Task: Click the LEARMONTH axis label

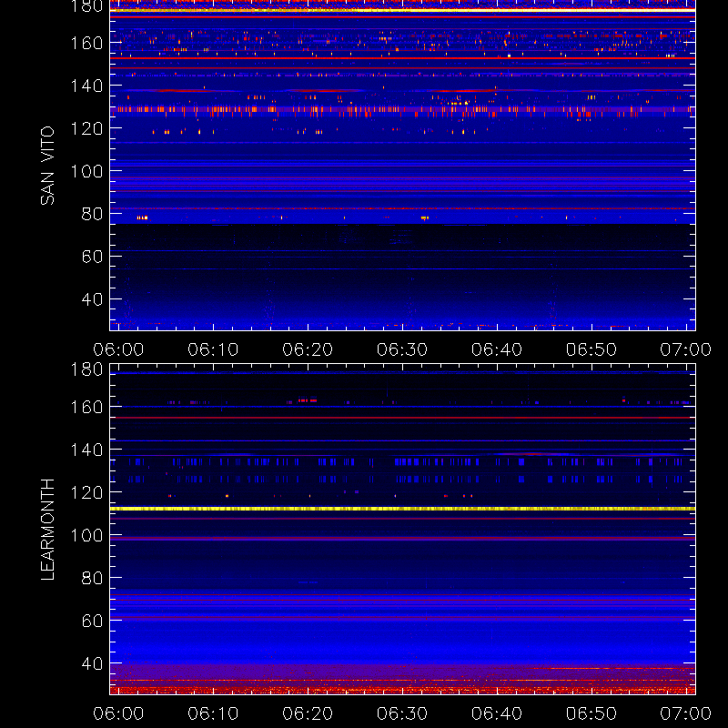Action: point(47,530)
